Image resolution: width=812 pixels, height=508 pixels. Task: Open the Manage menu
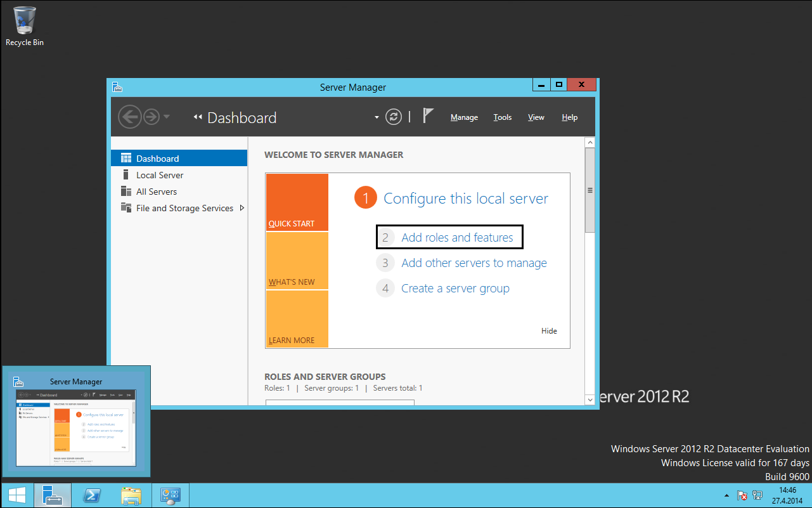click(464, 117)
